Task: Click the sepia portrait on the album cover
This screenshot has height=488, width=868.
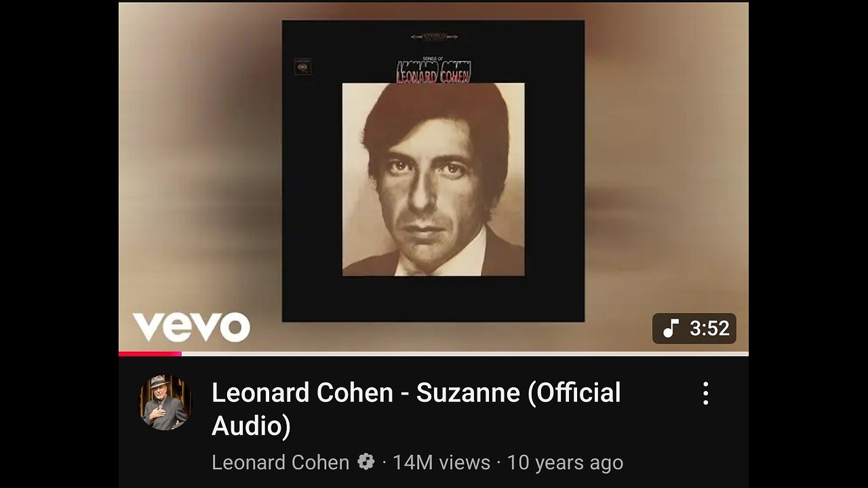Action: point(433,180)
